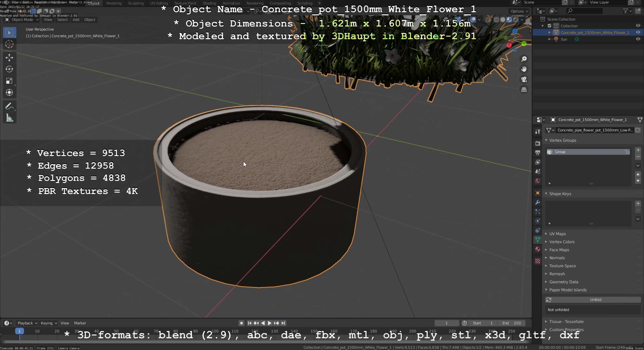This screenshot has height=350, width=644.
Task: Switch to the Shading workspace tab
Action: coord(209,3)
